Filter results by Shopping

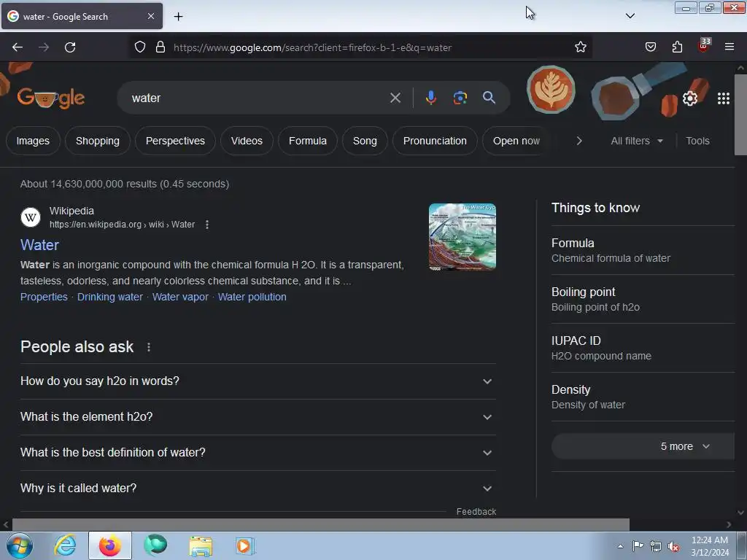point(98,141)
